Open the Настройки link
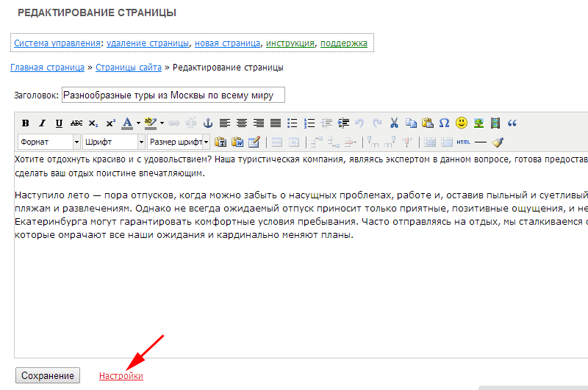This screenshot has height=390, width=588. (121, 376)
